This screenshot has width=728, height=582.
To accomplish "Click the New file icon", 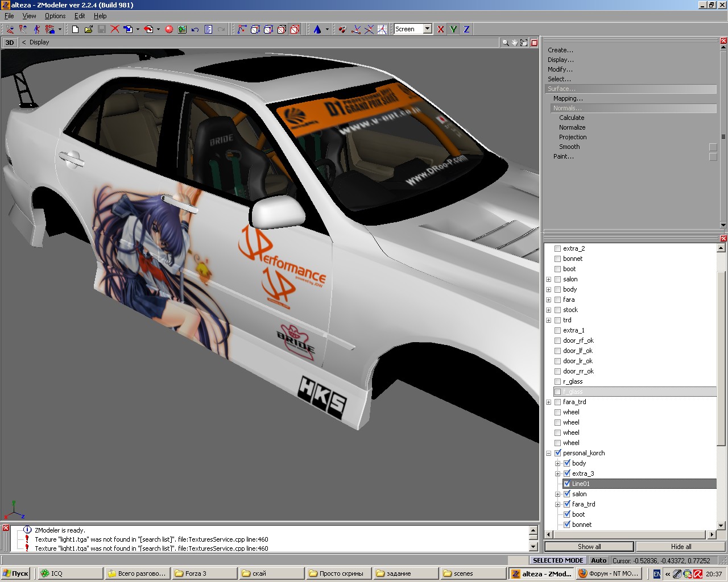I will [75, 29].
